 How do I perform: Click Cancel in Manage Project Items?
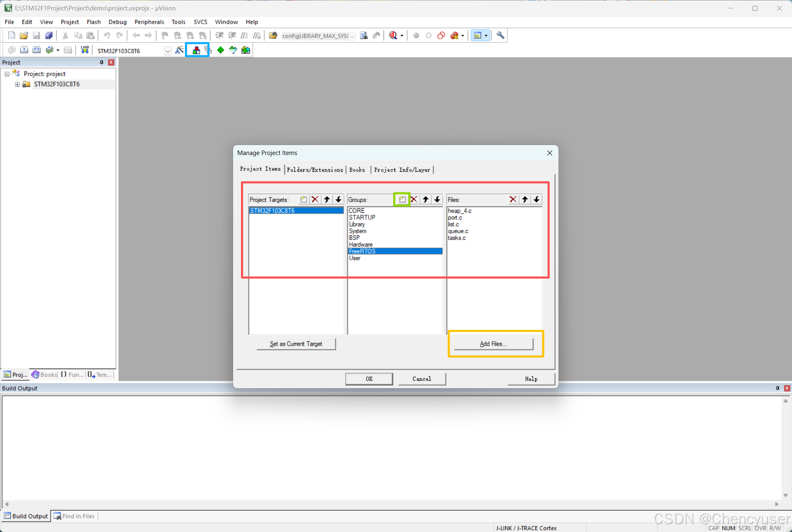(422, 379)
